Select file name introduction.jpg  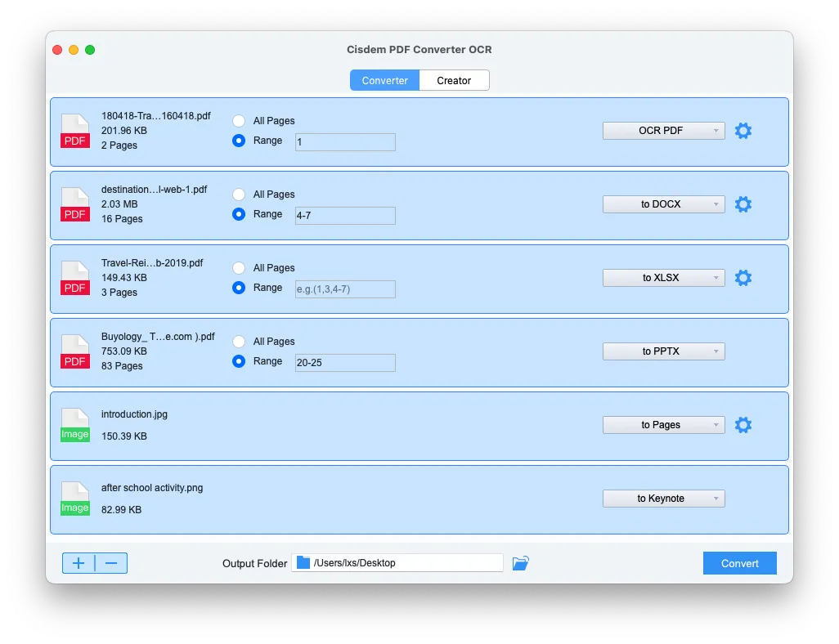click(134, 414)
